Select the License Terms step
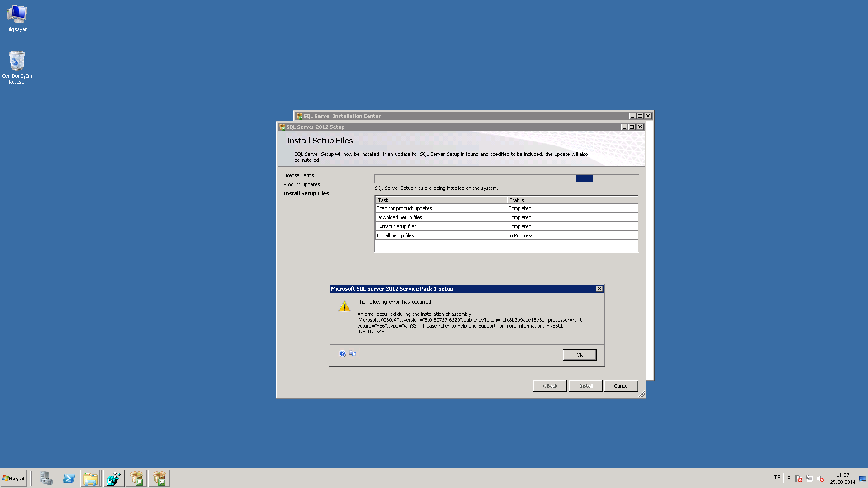 click(x=298, y=175)
